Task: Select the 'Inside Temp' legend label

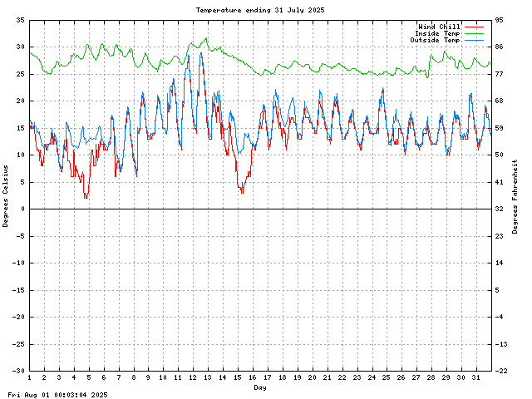Action: click(437, 33)
